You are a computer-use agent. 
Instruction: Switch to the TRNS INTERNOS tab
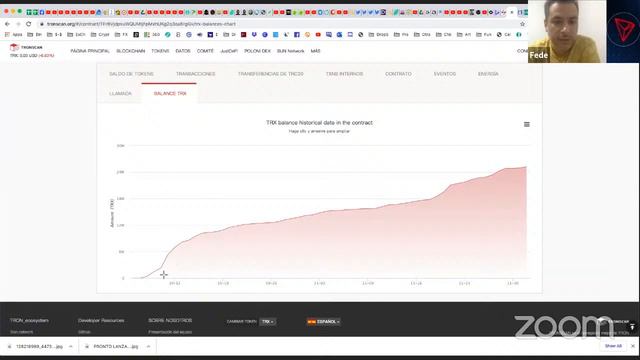[344, 74]
